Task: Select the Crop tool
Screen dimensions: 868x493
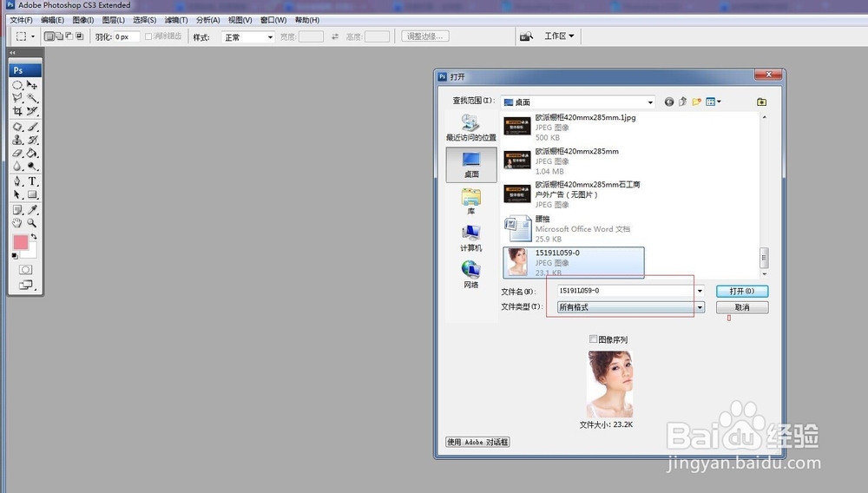Action: (17, 110)
